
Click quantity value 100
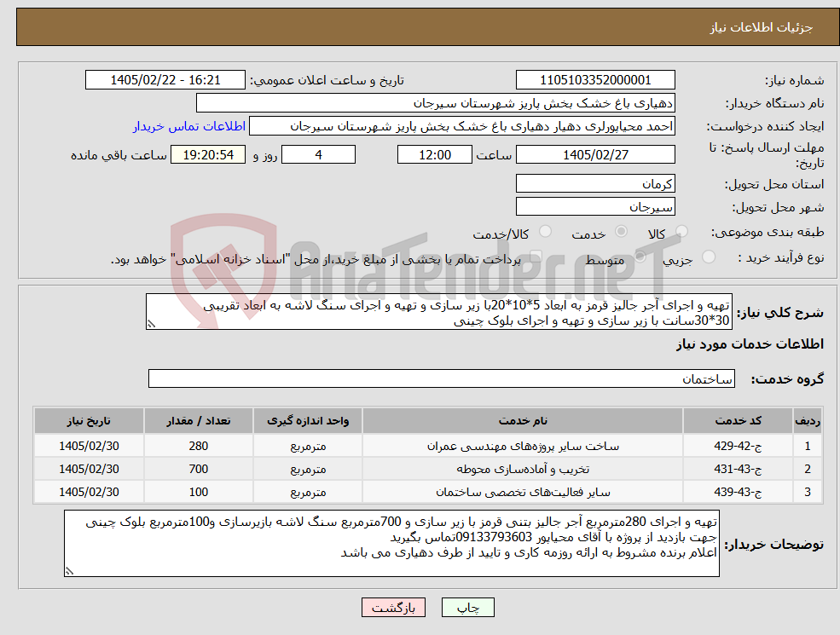tap(198, 492)
